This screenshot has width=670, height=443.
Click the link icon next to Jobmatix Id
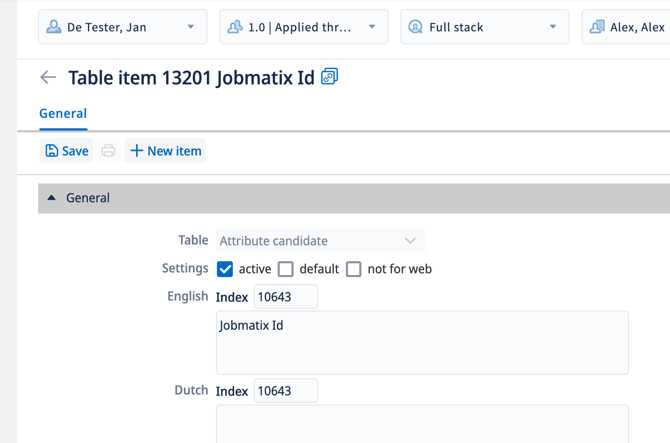[329, 76]
